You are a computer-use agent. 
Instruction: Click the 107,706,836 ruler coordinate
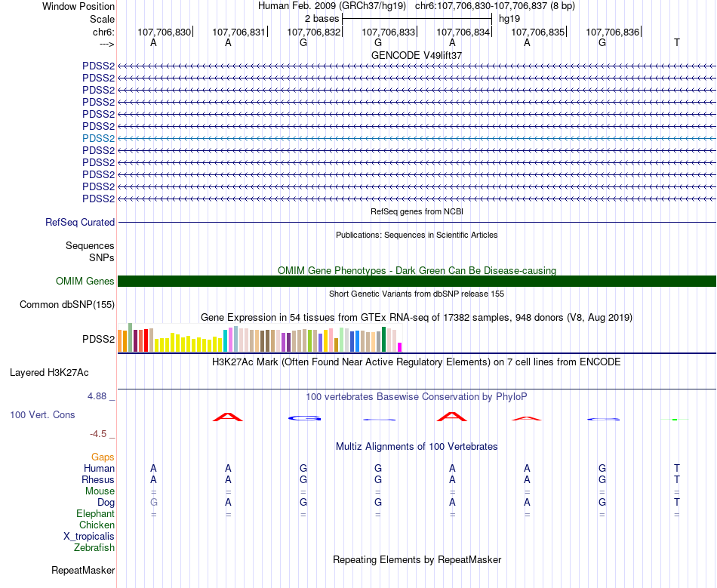(x=613, y=32)
